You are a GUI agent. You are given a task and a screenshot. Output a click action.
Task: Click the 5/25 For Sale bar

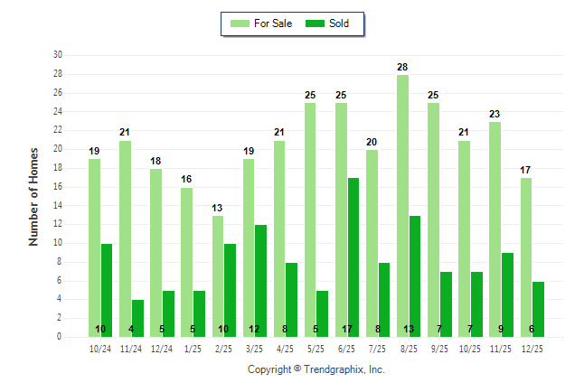310,219
